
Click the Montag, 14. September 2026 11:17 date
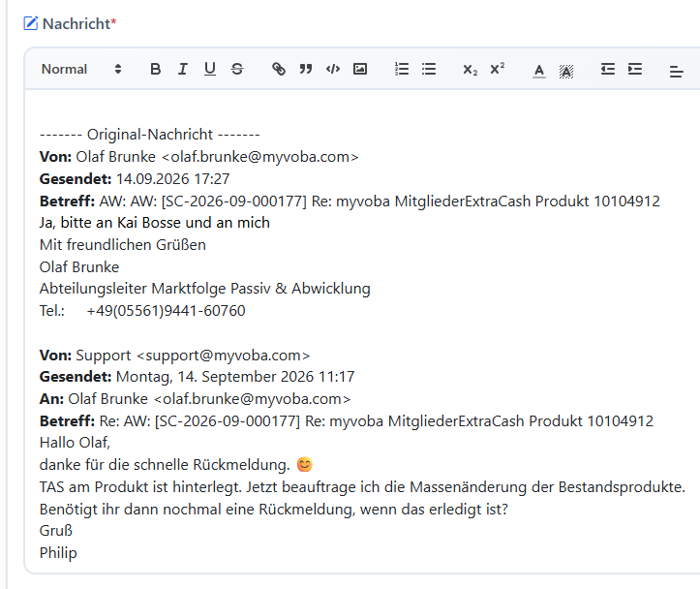point(235,377)
